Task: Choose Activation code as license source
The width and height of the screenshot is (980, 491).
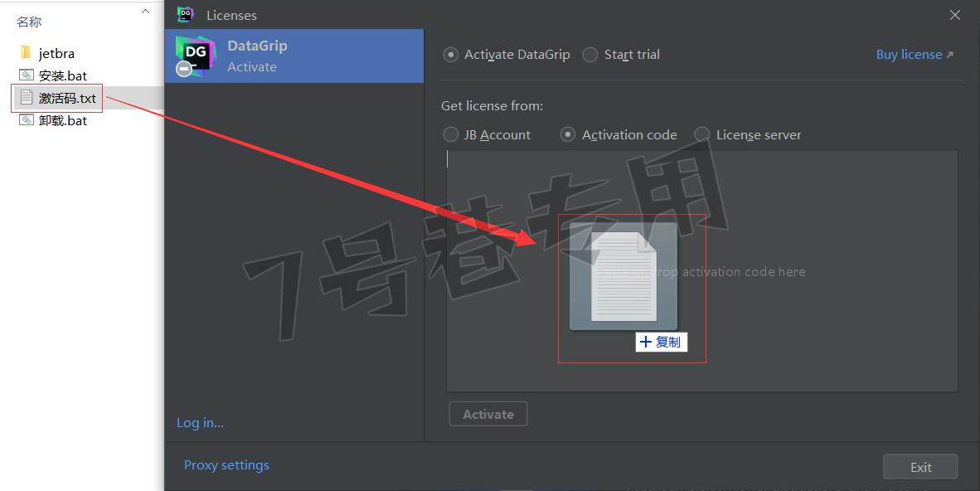Action: click(567, 134)
